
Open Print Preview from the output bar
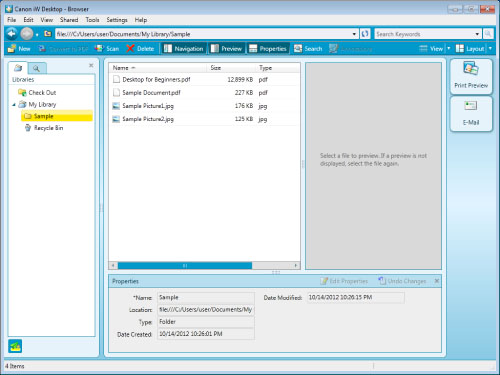tap(471, 76)
